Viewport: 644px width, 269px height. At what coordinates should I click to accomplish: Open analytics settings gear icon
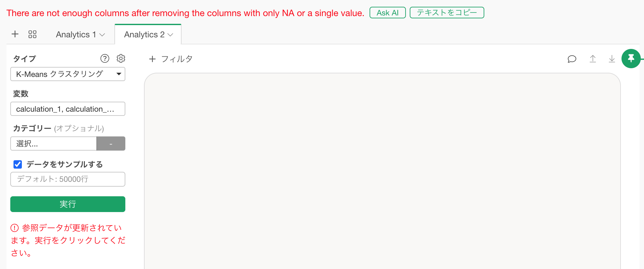pos(121,58)
